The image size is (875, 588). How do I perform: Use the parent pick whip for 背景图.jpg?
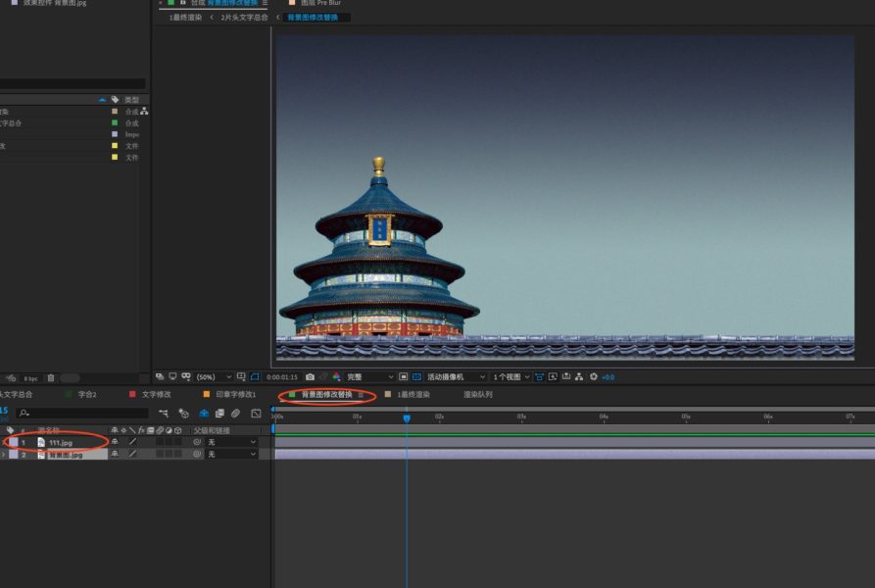(x=196, y=454)
